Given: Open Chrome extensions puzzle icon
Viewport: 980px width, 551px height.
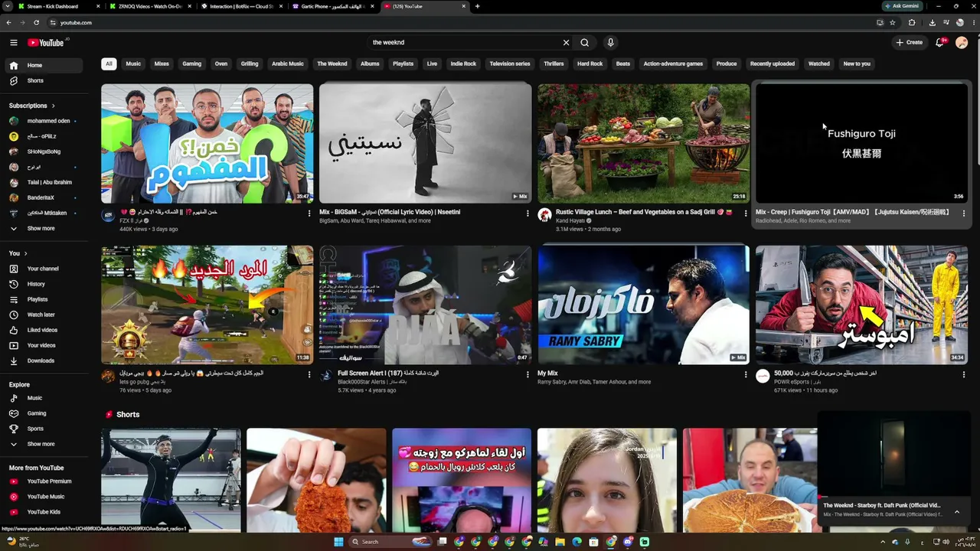Looking at the screenshot, I should [x=912, y=22].
